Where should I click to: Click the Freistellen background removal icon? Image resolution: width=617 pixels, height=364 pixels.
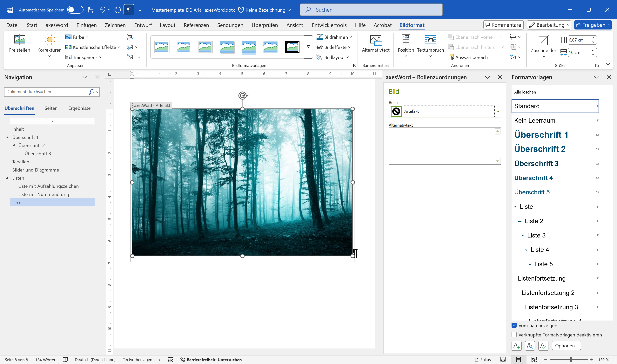click(x=20, y=40)
